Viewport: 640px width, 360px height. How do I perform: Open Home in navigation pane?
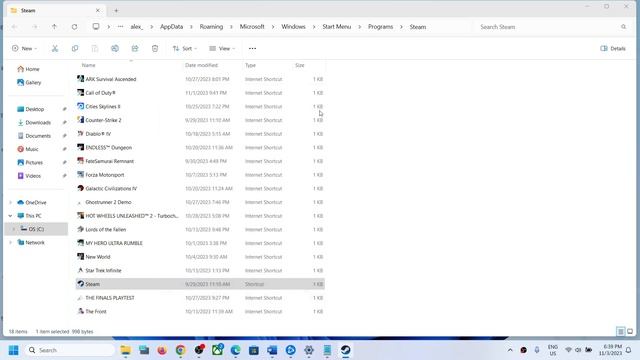tap(29, 69)
